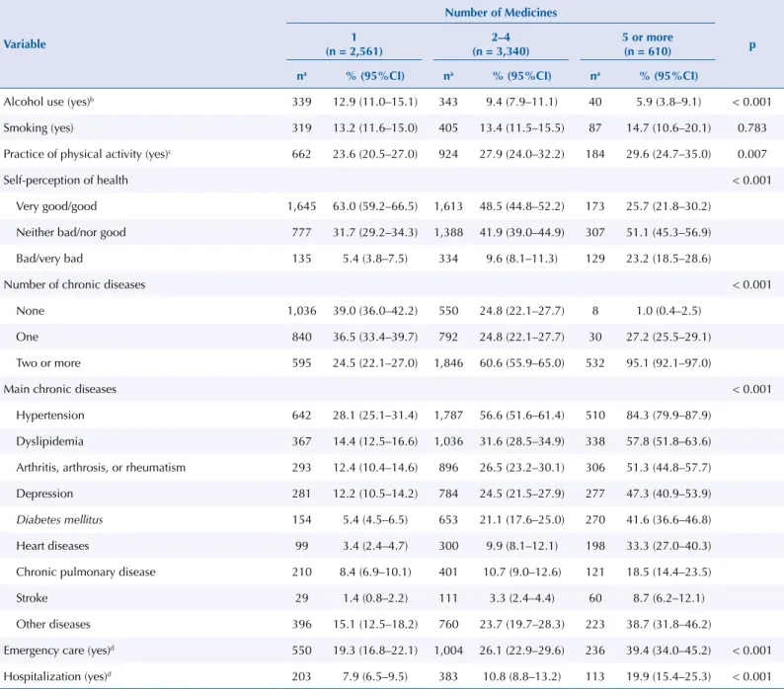
Task: Select the 'Depression' row label
Action: 44,494
